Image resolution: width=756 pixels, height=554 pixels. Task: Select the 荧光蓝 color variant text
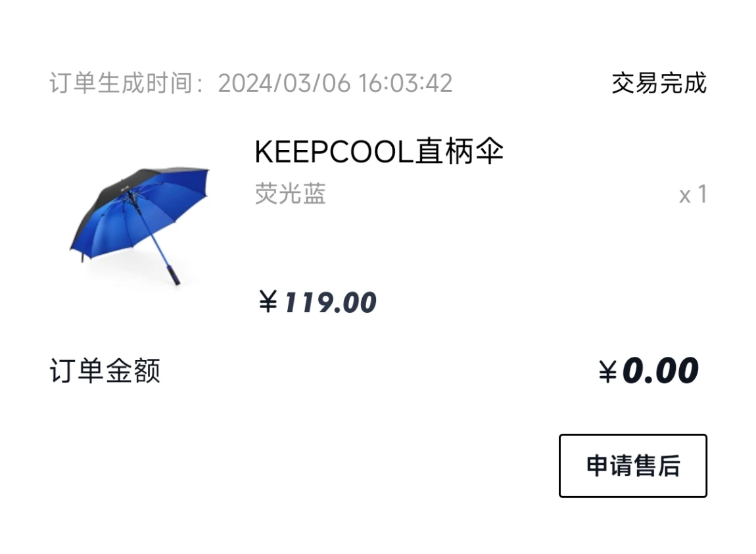291,194
